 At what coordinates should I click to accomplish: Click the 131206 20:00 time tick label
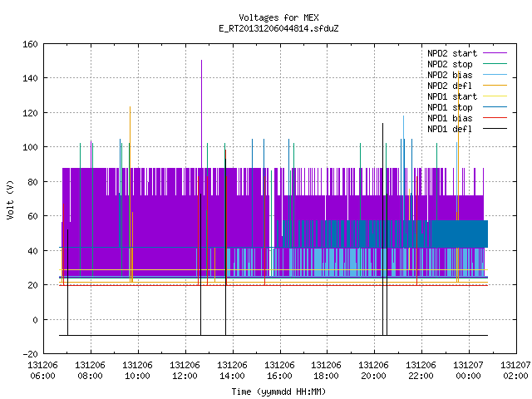pyautogui.click(x=373, y=371)
